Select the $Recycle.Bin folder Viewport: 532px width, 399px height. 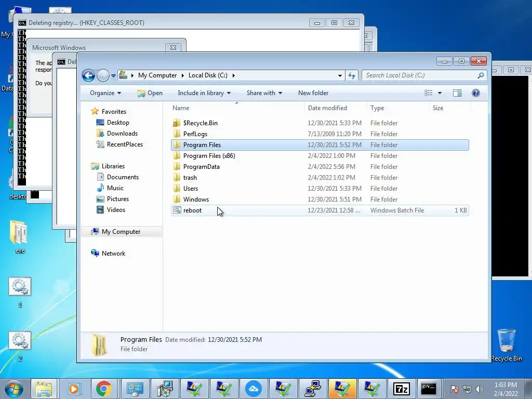[x=320, y=123]
